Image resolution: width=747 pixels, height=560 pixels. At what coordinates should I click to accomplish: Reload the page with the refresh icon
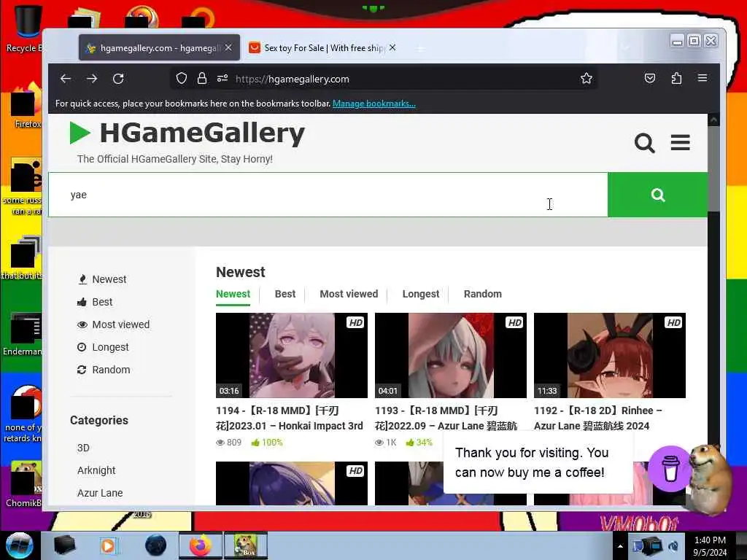click(118, 79)
